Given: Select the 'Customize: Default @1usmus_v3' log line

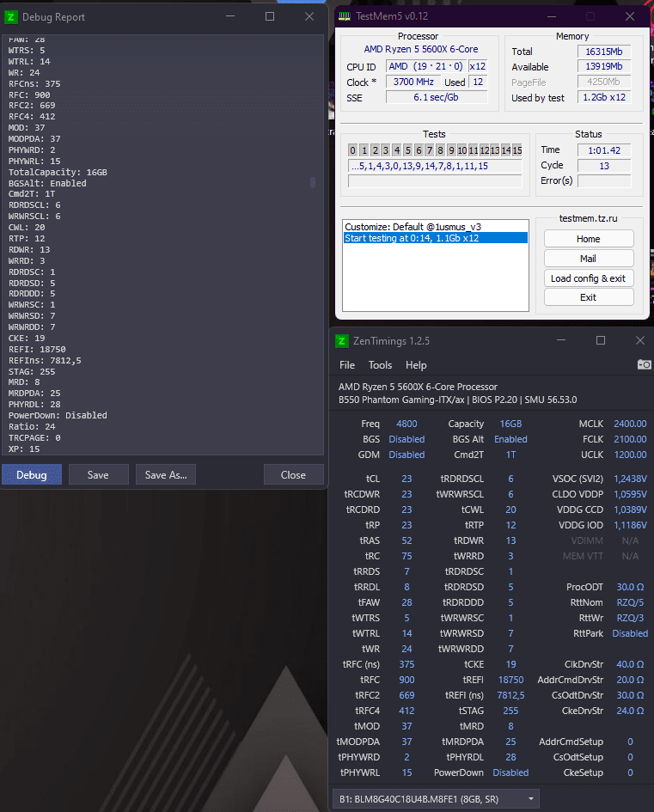Looking at the screenshot, I should pos(413,227).
